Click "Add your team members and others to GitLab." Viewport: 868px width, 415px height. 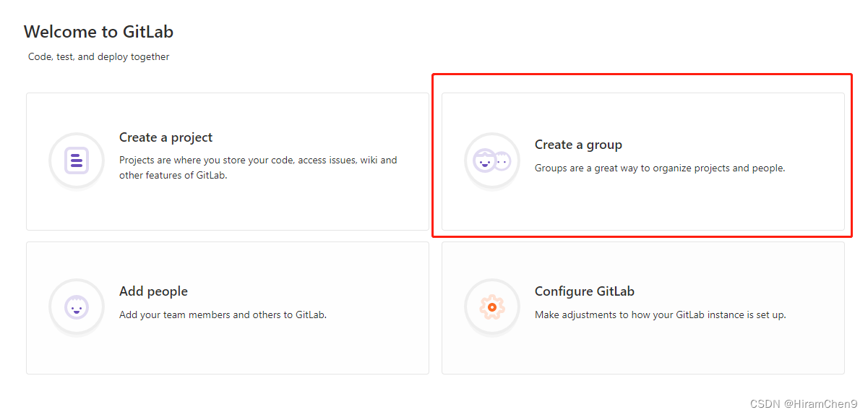223,315
